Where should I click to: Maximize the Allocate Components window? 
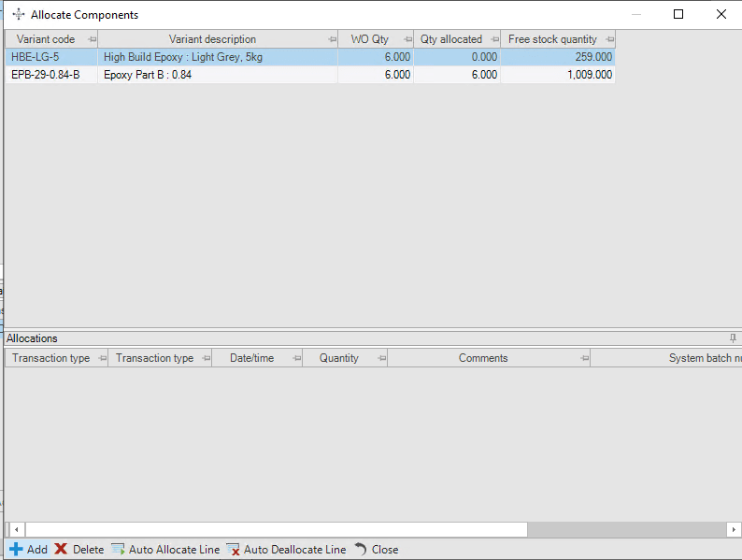pos(678,14)
